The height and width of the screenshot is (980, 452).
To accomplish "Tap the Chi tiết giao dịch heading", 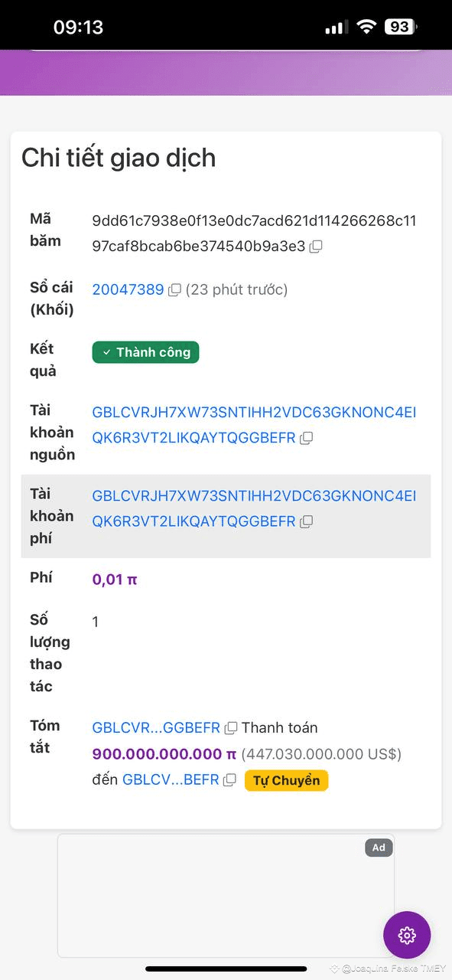I will [119, 158].
